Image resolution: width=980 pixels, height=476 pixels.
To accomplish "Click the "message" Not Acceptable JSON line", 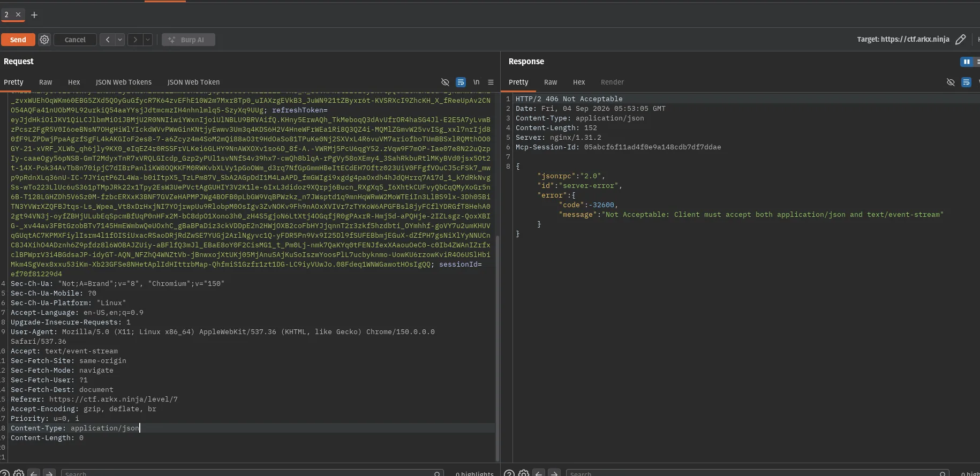I will (751, 215).
